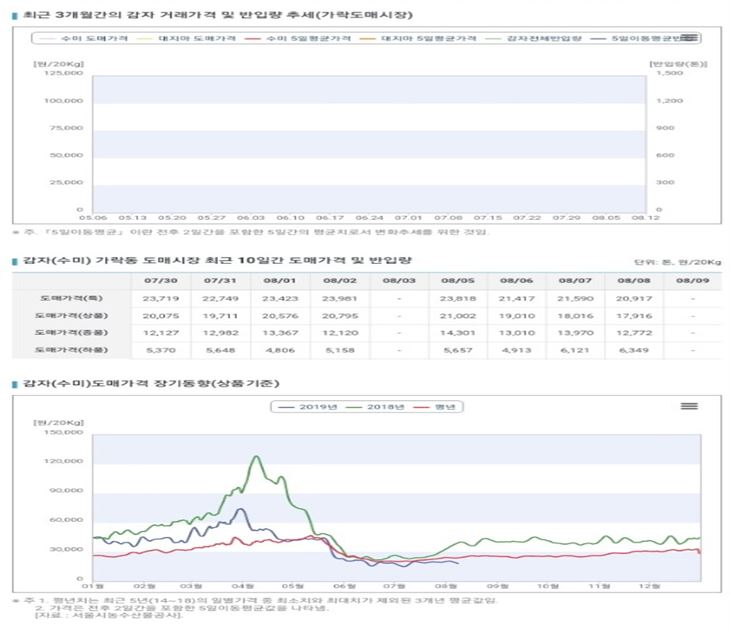Image resolution: width=730 pixels, height=630 pixels.
Task: Toggle the 대지마 도매가격 legend series
Action: (186, 38)
